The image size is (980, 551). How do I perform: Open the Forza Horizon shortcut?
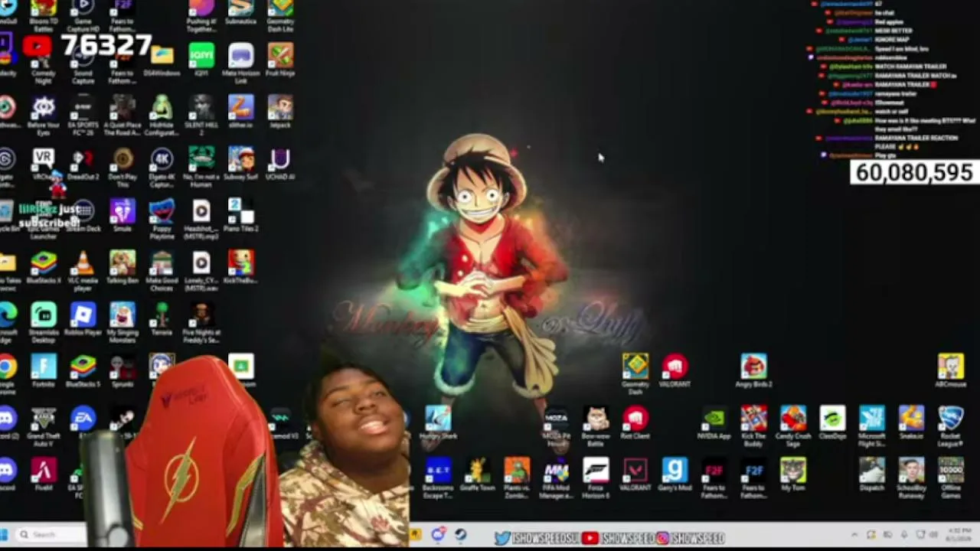[x=596, y=471]
